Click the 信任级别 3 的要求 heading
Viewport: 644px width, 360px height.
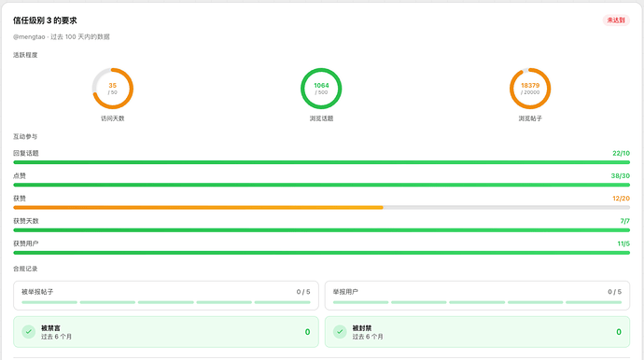pos(45,21)
